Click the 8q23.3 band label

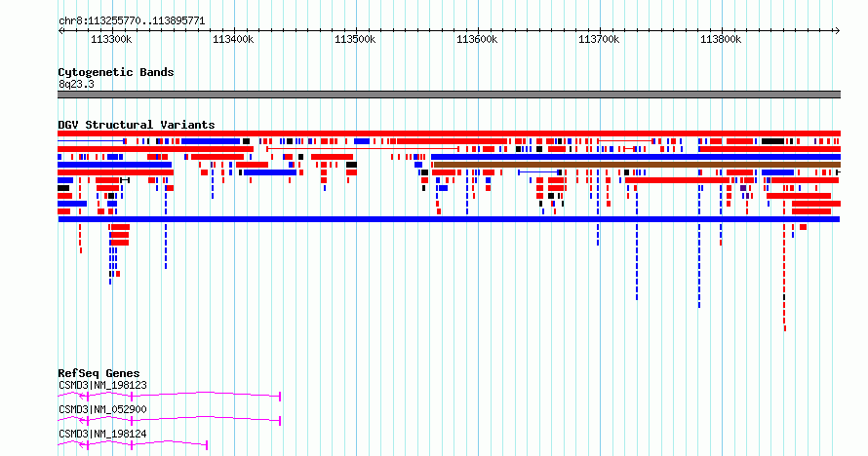[x=76, y=84]
